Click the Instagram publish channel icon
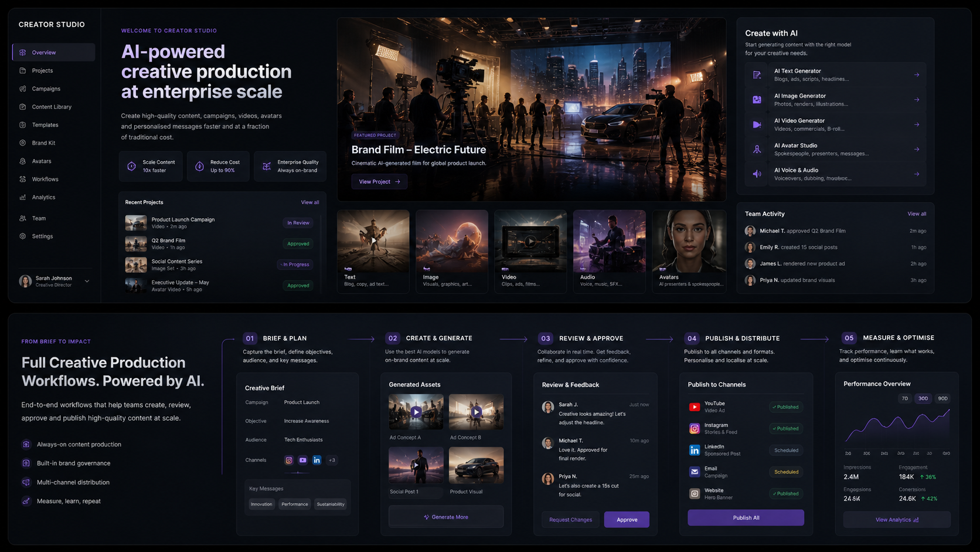The width and height of the screenshot is (980, 552). (695, 429)
